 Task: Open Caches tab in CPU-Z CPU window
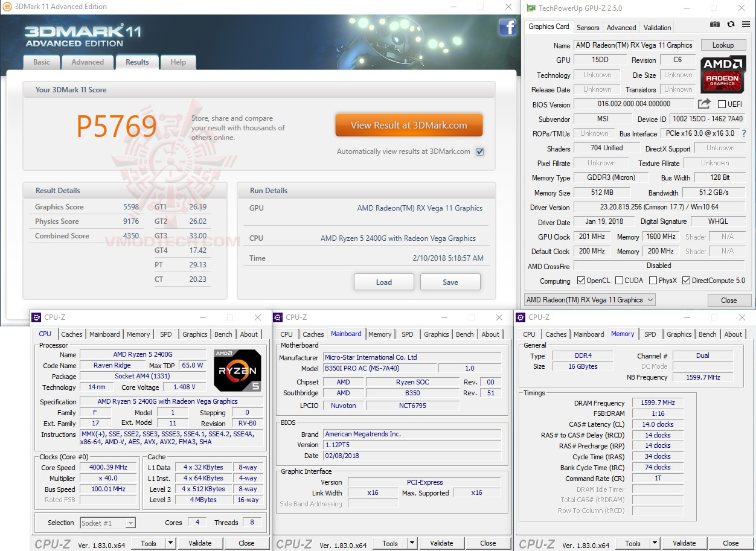coord(72,334)
